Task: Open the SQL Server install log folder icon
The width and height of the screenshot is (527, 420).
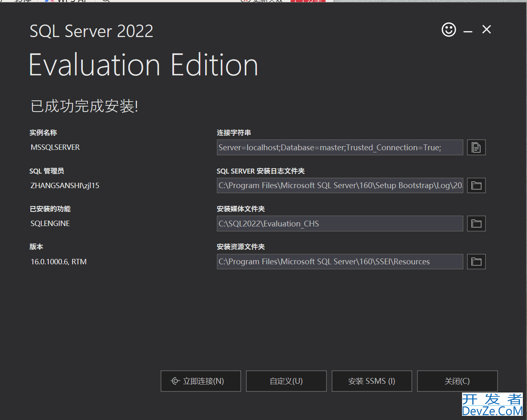Action: coord(476,186)
